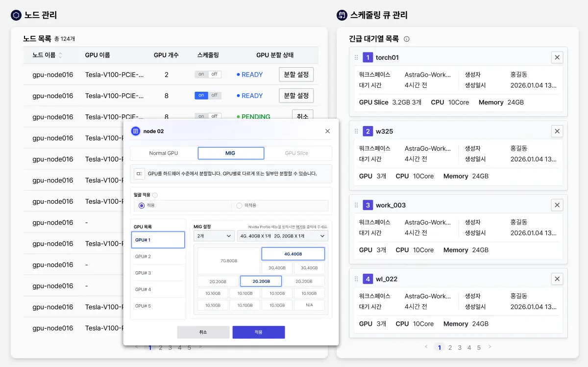Viewport: 588px width, 367px height.
Task: Remove torch01 from the queue with X
Action: coord(557,57)
